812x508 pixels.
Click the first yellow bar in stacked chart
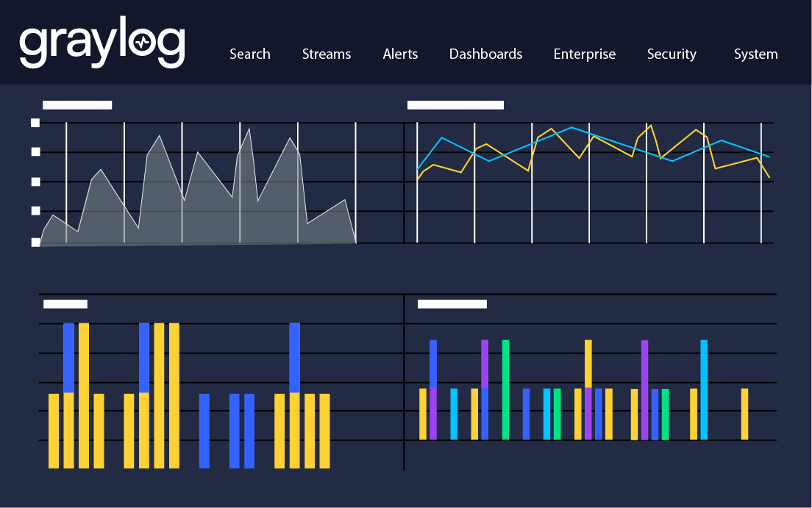(x=54, y=431)
